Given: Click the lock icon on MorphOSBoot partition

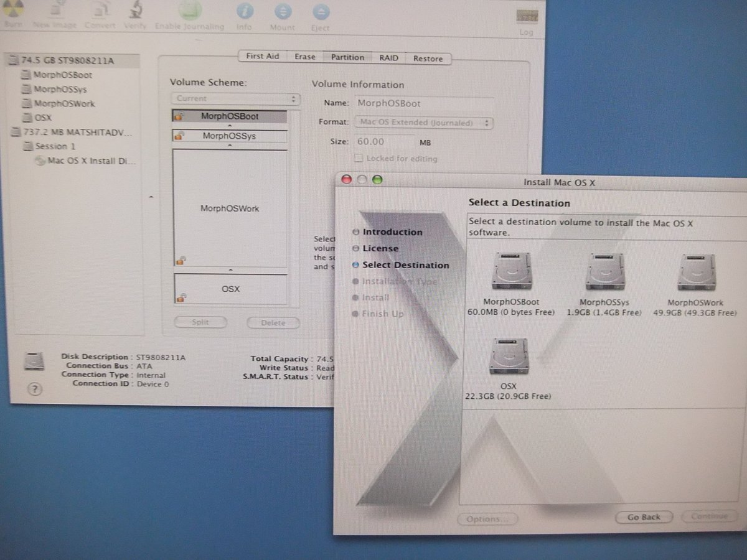Looking at the screenshot, I should pos(179,117).
